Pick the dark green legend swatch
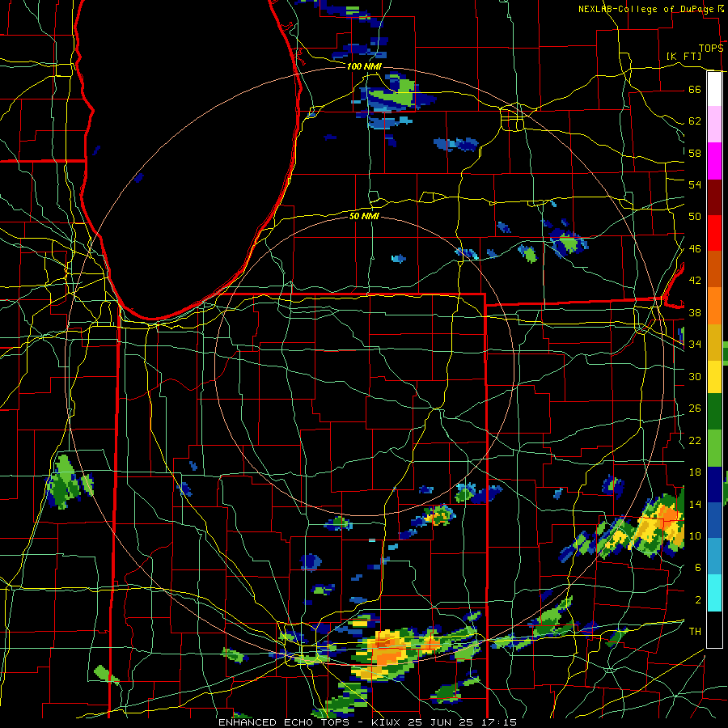This screenshot has width=728, height=728. tap(714, 412)
